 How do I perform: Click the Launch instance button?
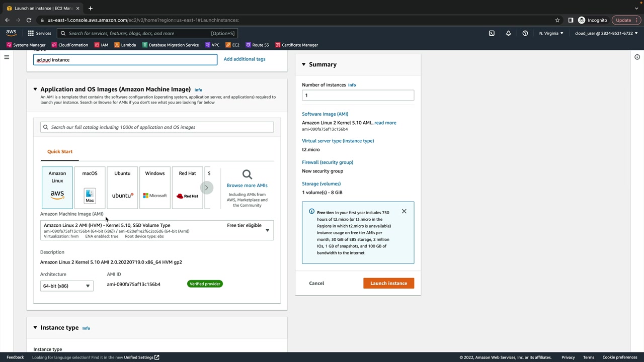point(388,283)
